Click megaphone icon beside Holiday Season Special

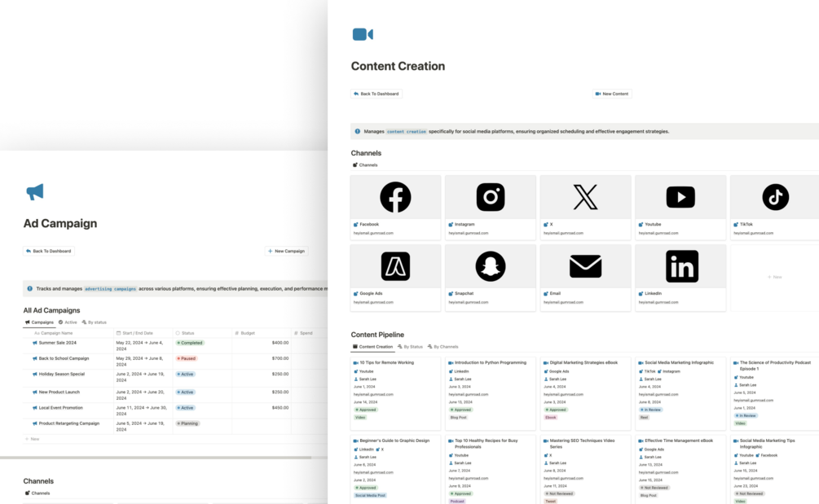point(34,374)
